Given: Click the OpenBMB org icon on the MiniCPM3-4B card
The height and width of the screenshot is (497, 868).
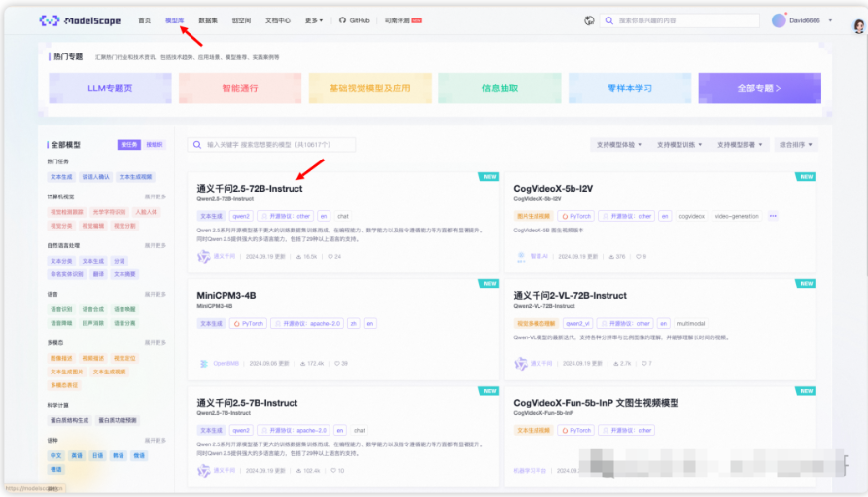Looking at the screenshot, I should click(204, 364).
